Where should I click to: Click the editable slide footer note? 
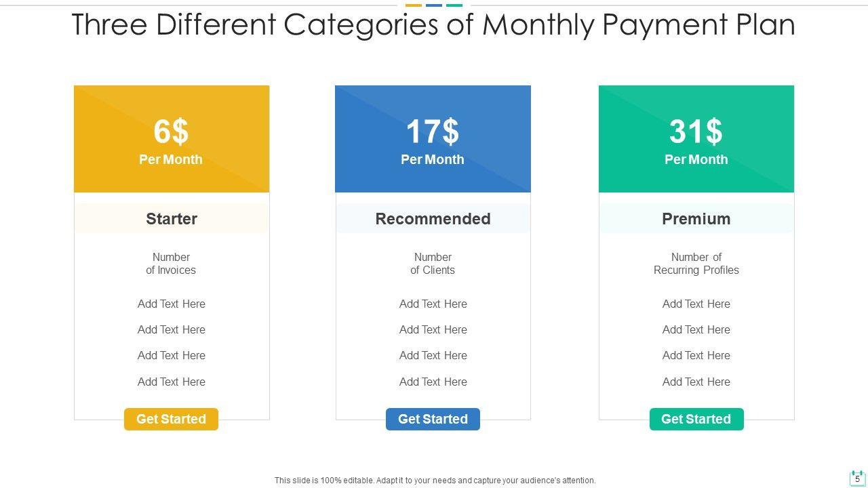click(x=435, y=480)
